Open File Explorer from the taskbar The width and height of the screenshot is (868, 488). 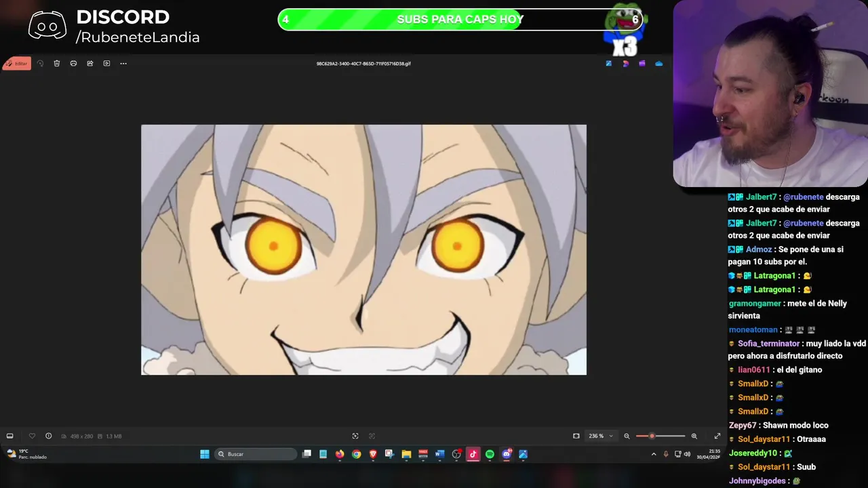[406, 454]
